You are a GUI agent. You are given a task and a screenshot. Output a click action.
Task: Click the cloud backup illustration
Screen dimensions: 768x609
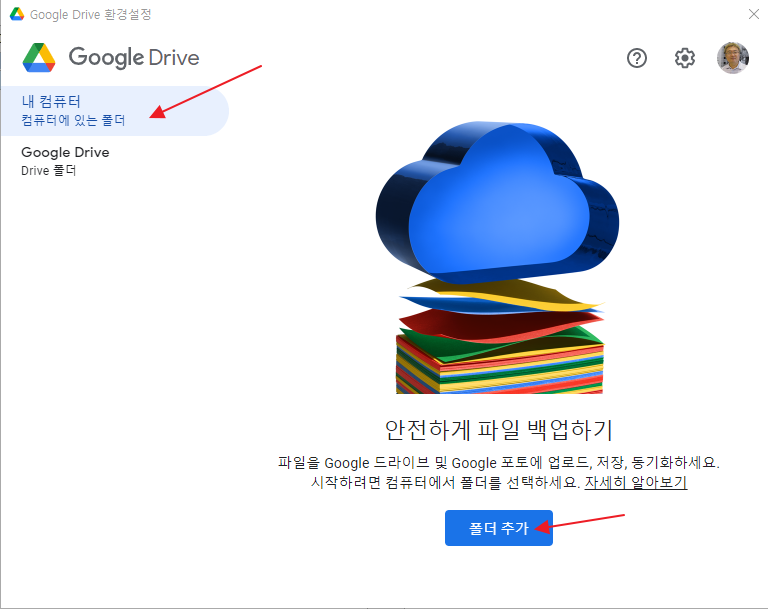498,257
